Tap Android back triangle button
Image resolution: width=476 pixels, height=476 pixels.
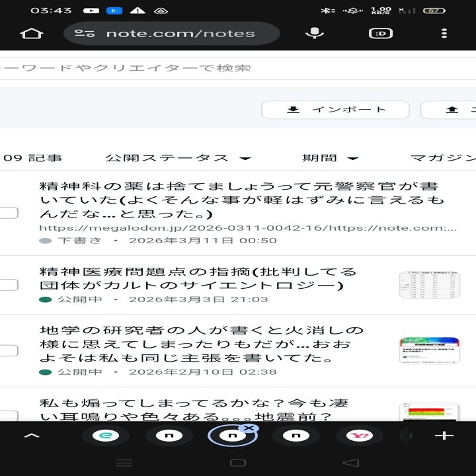point(351,463)
